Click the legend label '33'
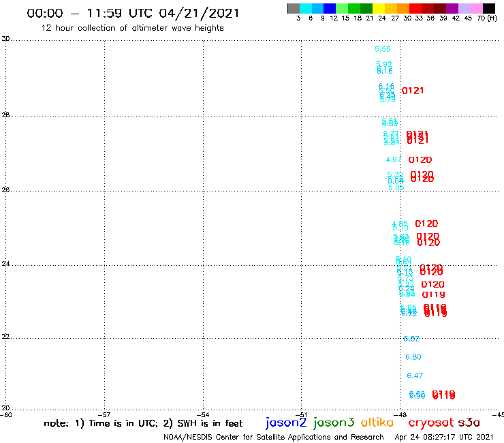 [x=418, y=18]
